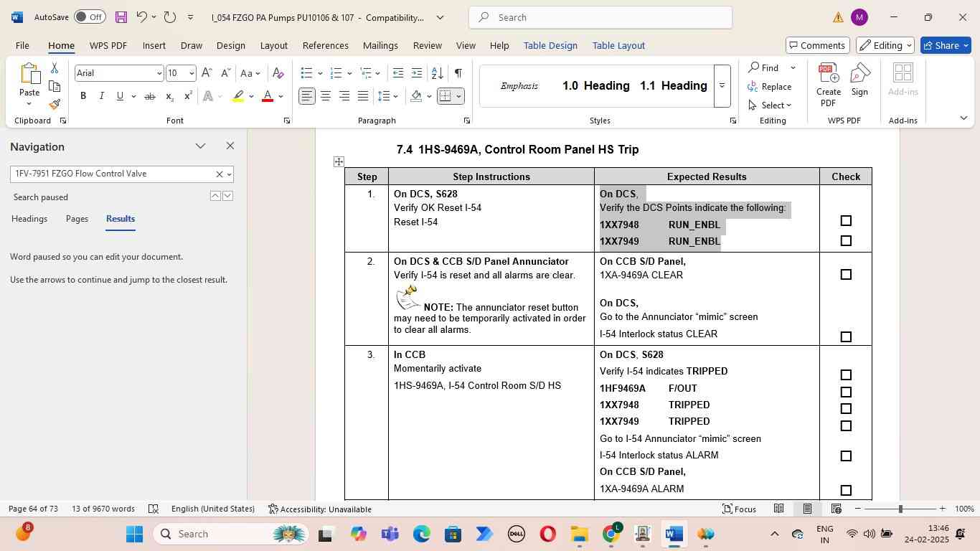Center align the text
This screenshot has height=551, width=980.
coord(326,96)
